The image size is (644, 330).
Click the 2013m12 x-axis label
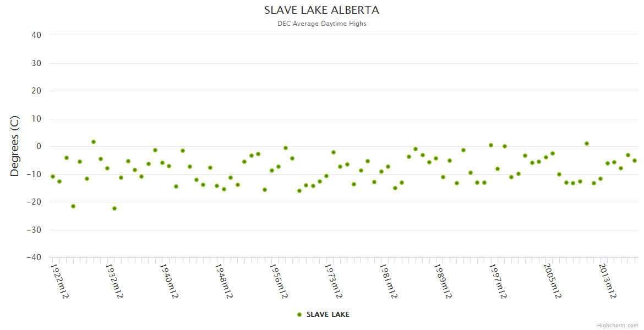click(x=607, y=281)
